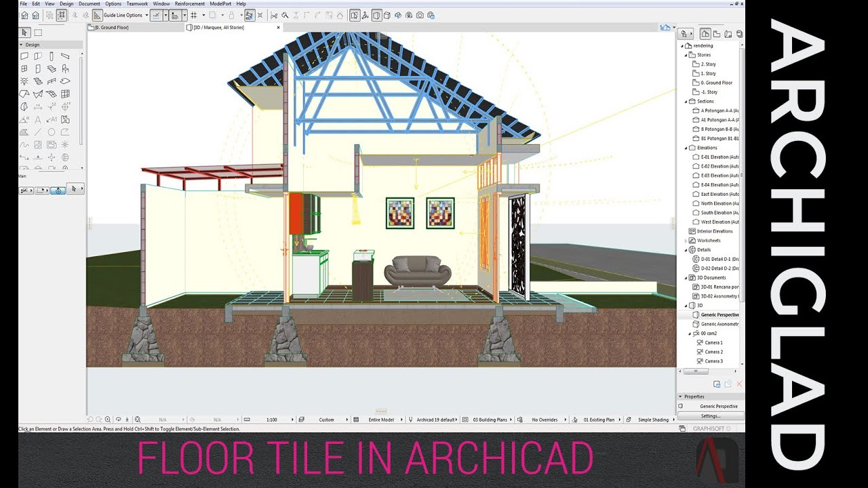Screen dimensions: 868x488
Task: Select the Polyline tool
Action: [x=65, y=132]
